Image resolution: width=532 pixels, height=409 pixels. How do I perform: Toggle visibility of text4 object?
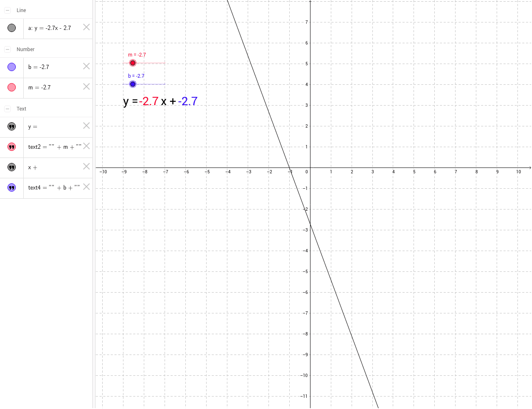click(x=12, y=187)
